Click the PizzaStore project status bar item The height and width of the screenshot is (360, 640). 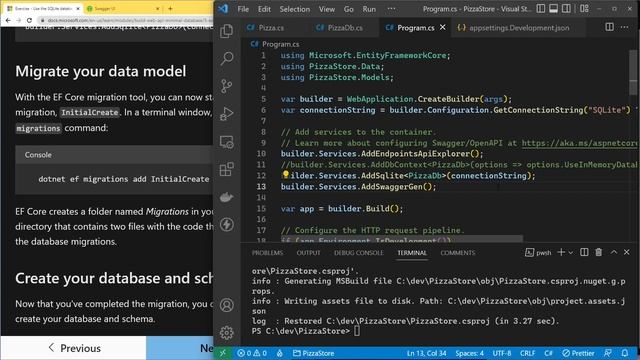[x=313, y=353]
